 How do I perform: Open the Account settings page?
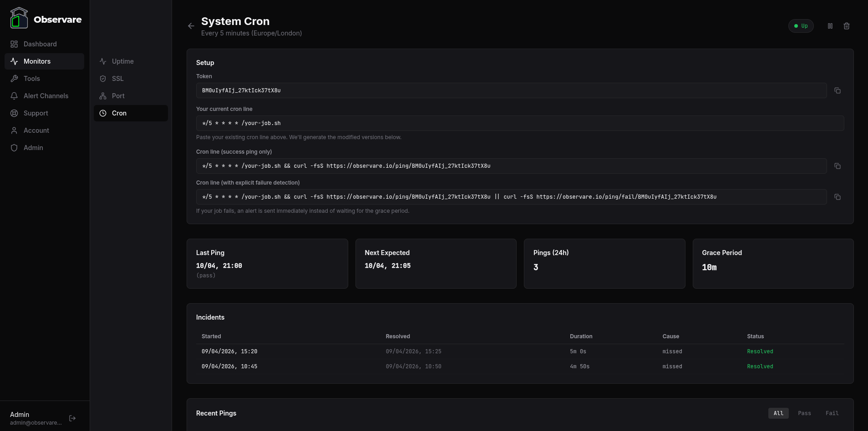click(x=36, y=130)
